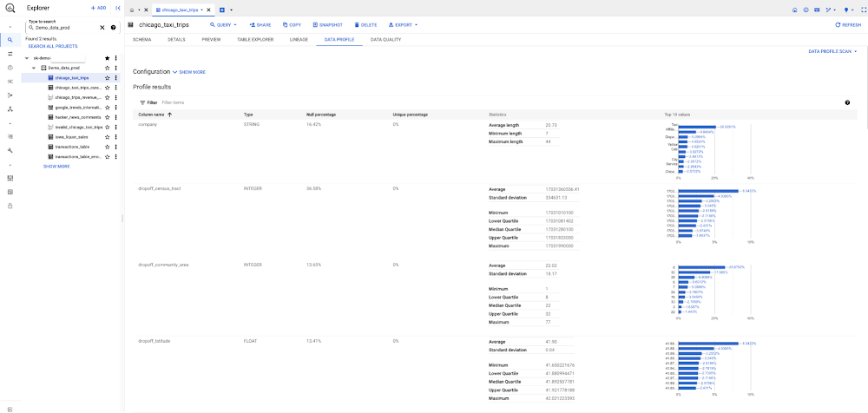Toggle full screen mode icon
Screen dimensions: 868x413
(x=863, y=10)
